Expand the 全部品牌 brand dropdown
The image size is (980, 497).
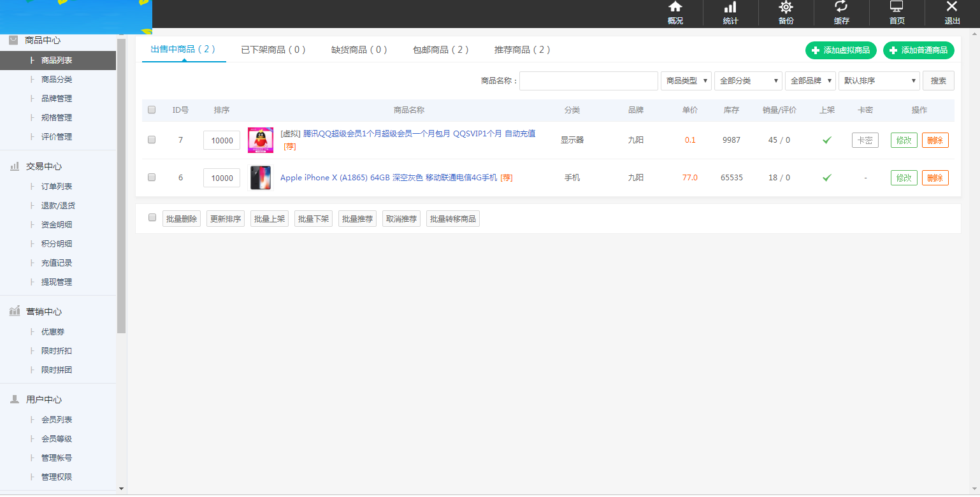pos(810,80)
